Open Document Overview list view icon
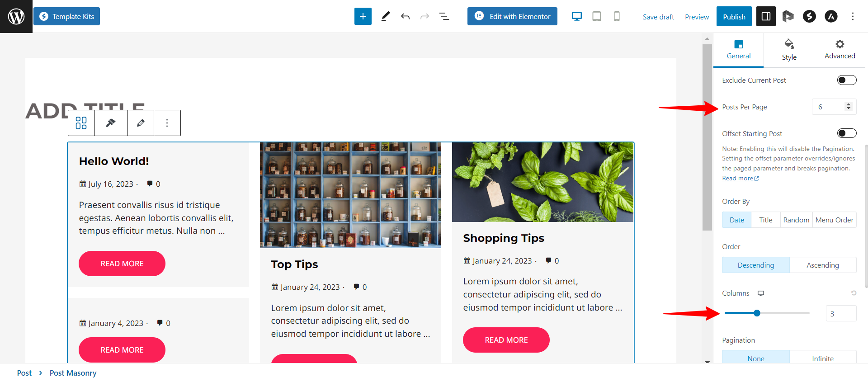 (444, 16)
